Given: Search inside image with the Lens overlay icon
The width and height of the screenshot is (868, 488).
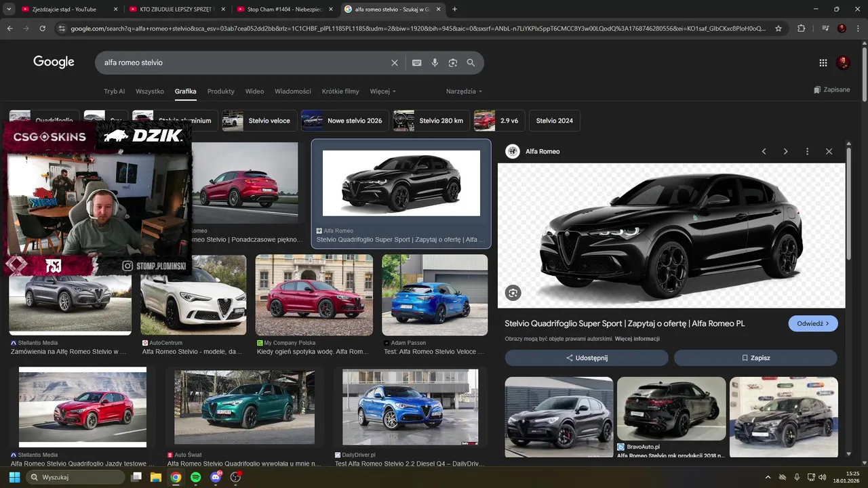Looking at the screenshot, I should tap(513, 293).
